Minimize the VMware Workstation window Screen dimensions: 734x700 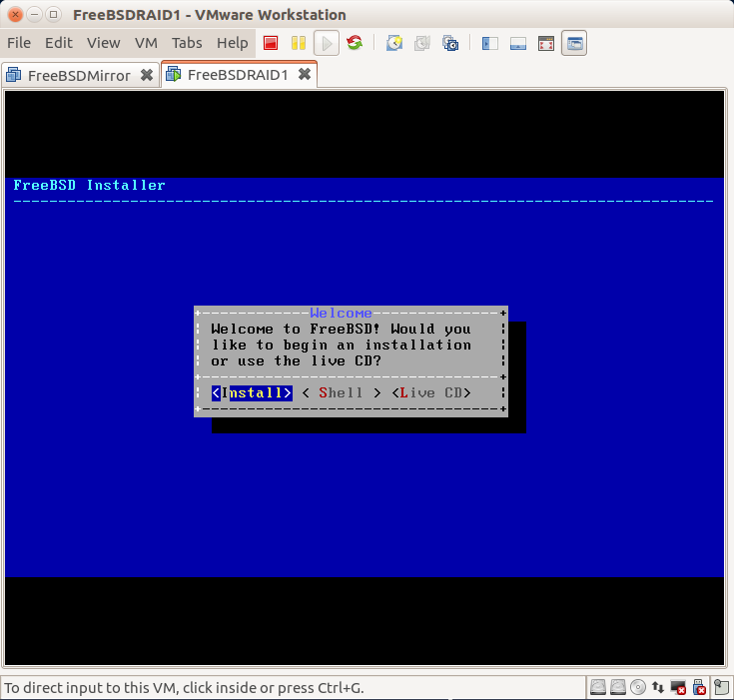tap(35, 15)
